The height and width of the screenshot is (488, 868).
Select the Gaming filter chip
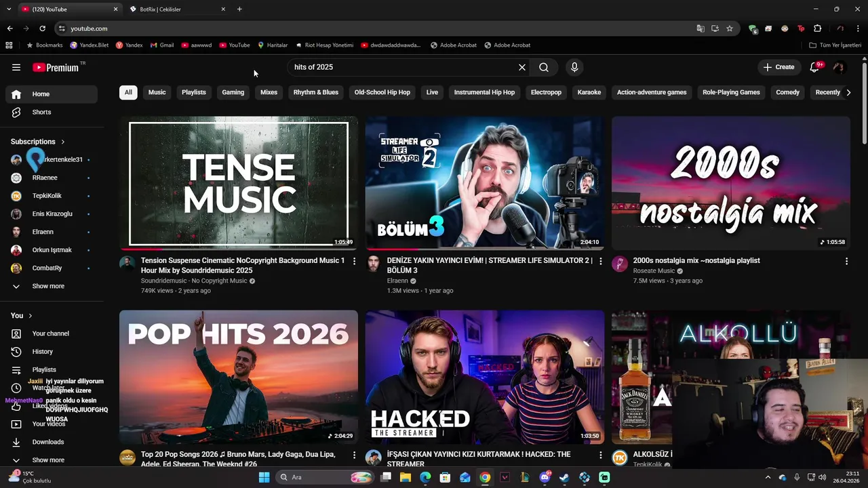(233, 92)
